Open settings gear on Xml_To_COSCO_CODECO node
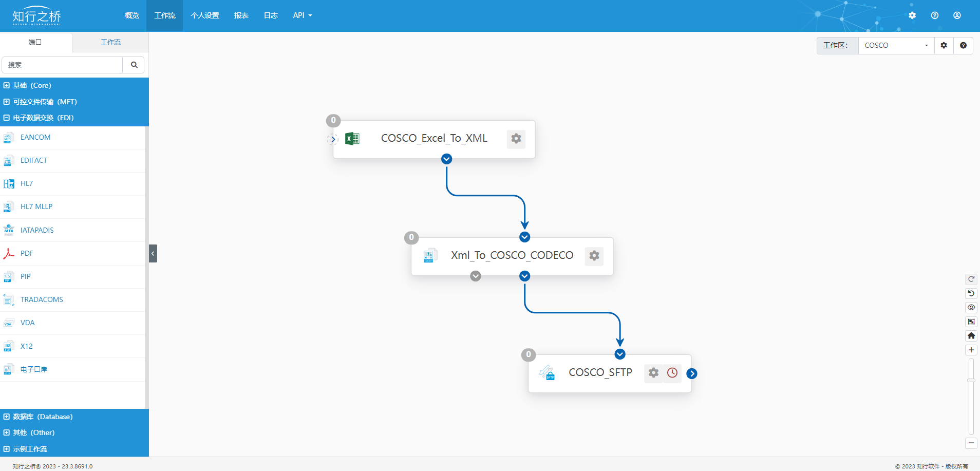Screen dimensions: 980x471 (594, 256)
